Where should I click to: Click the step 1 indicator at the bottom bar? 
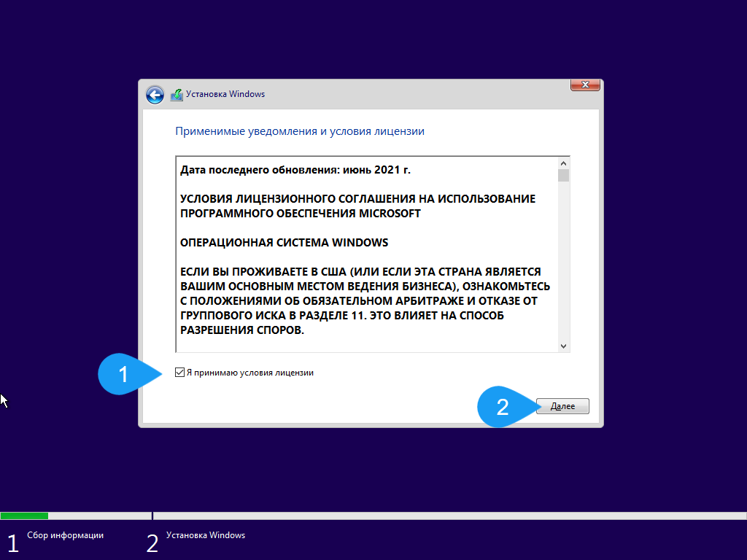(x=12, y=543)
